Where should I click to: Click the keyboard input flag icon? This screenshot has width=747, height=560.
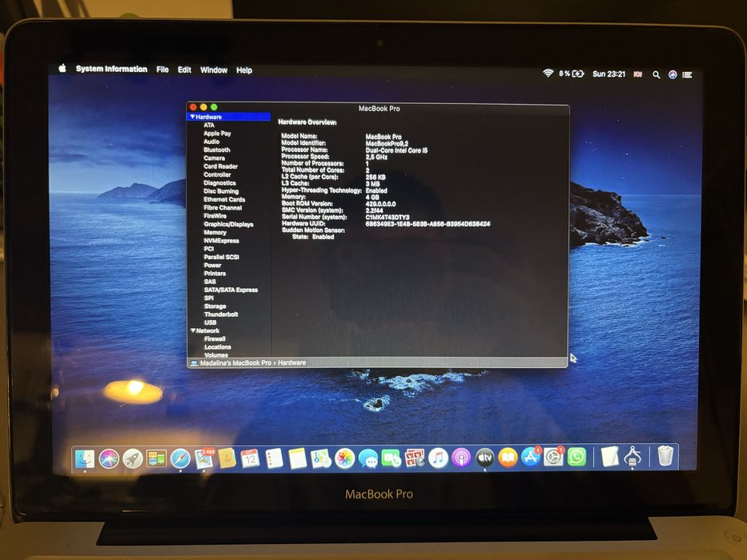[x=638, y=74]
